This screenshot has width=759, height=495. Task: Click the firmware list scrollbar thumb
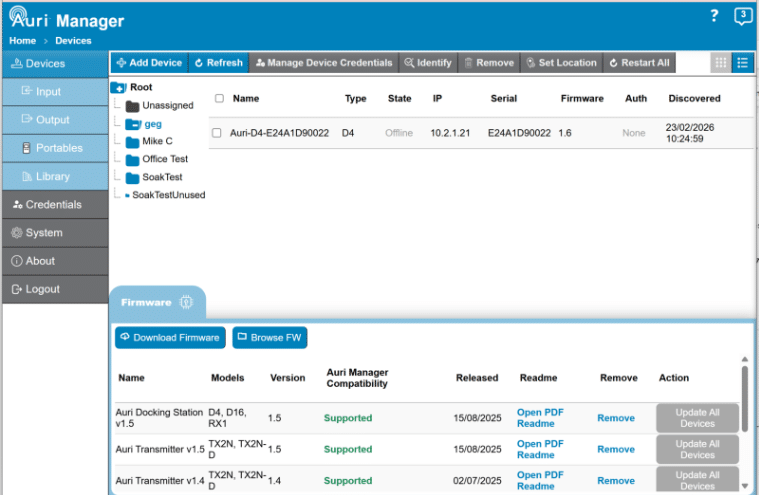(x=744, y=398)
